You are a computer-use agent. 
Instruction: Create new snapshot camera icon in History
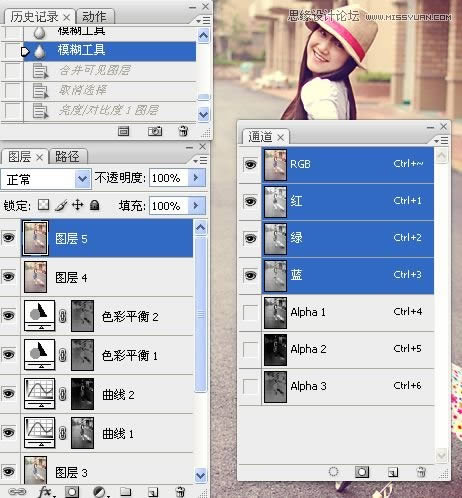155,131
